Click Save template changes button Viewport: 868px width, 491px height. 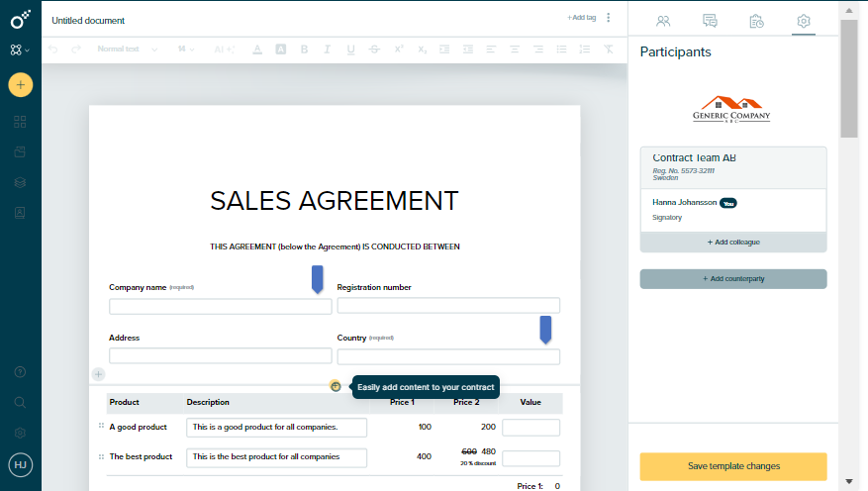point(733,466)
